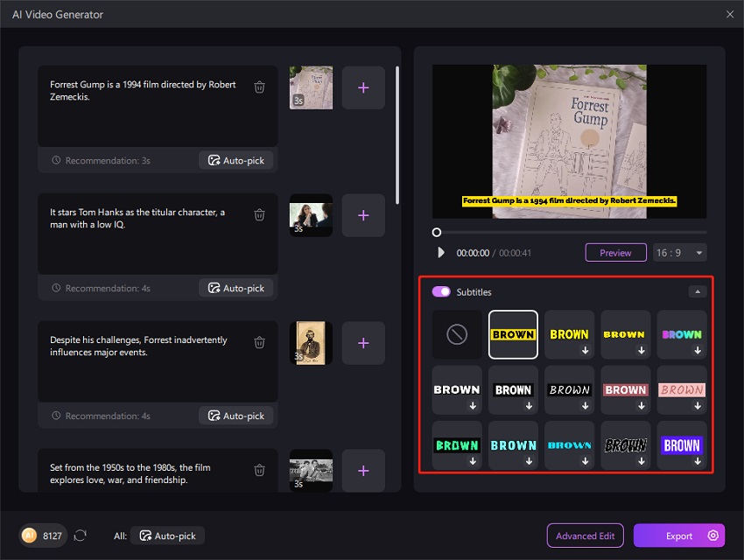The height and width of the screenshot is (560, 744).
Task: Play the video preview
Action: [441, 252]
